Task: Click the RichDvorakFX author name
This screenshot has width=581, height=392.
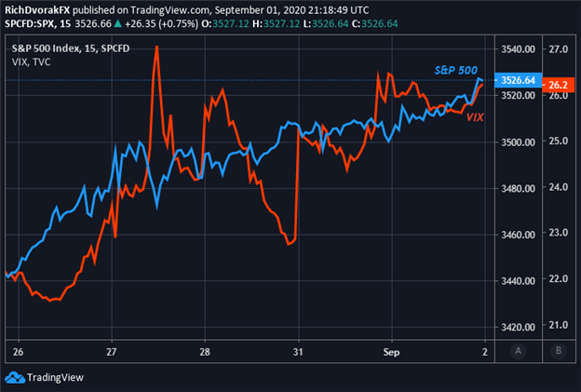Action: [x=37, y=10]
